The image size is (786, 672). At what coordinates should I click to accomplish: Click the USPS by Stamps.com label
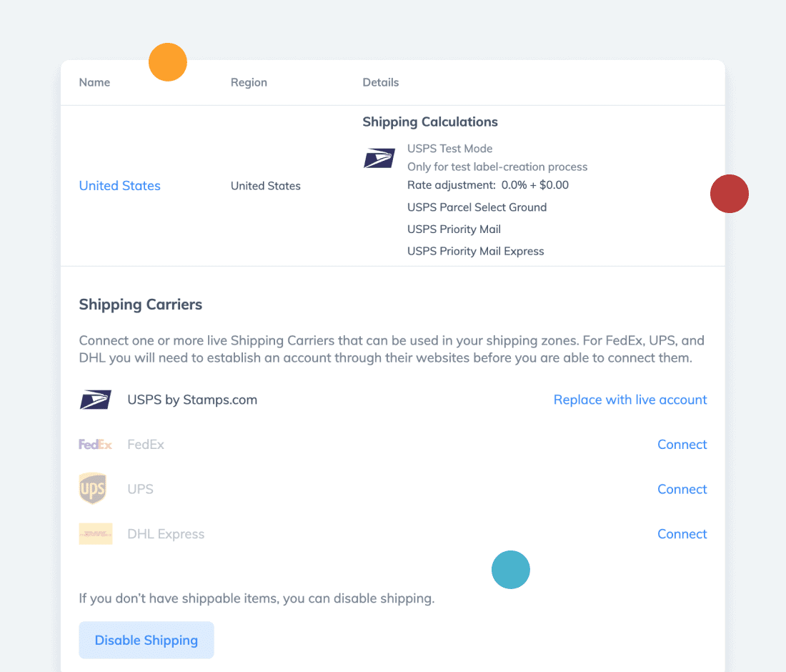[x=192, y=400]
